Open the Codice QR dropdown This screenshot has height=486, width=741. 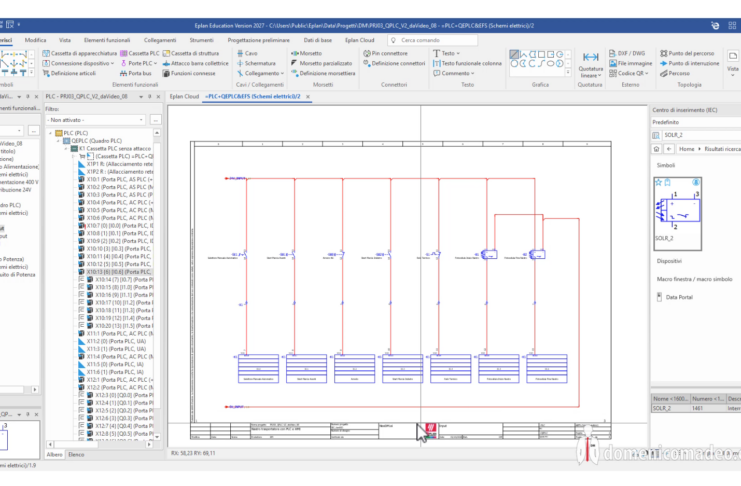pos(646,73)
